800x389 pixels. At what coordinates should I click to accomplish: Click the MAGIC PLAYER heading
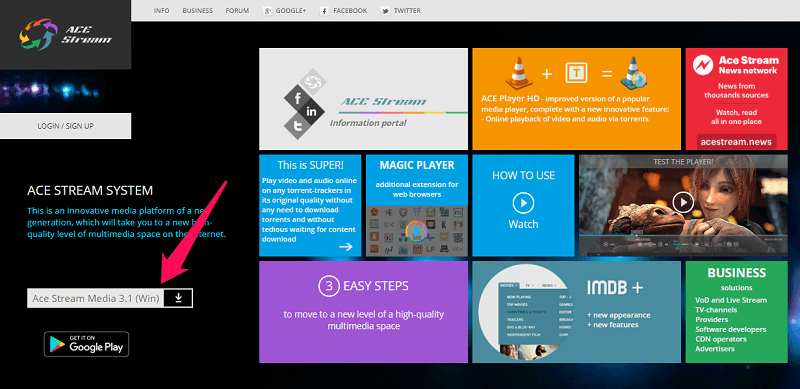pyautogui.click(x=417, y=165)
